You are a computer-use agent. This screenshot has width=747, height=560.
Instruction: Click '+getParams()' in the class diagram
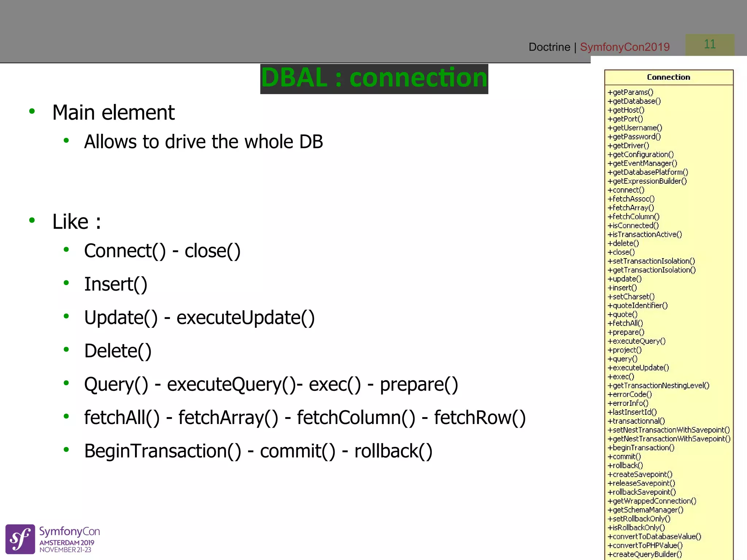point(631,92)
